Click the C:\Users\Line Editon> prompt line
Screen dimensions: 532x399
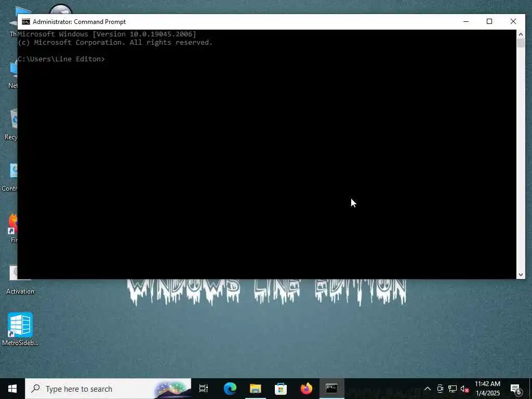pyautogui.click(x=61, y=59)
